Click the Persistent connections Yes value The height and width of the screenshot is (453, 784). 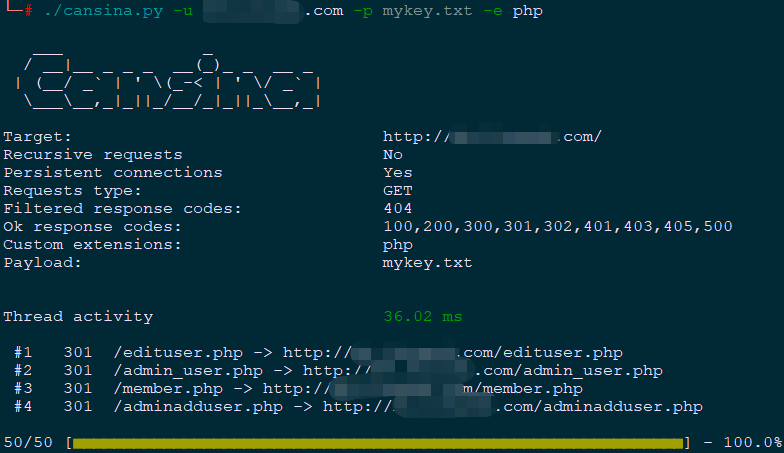(398, 173)
